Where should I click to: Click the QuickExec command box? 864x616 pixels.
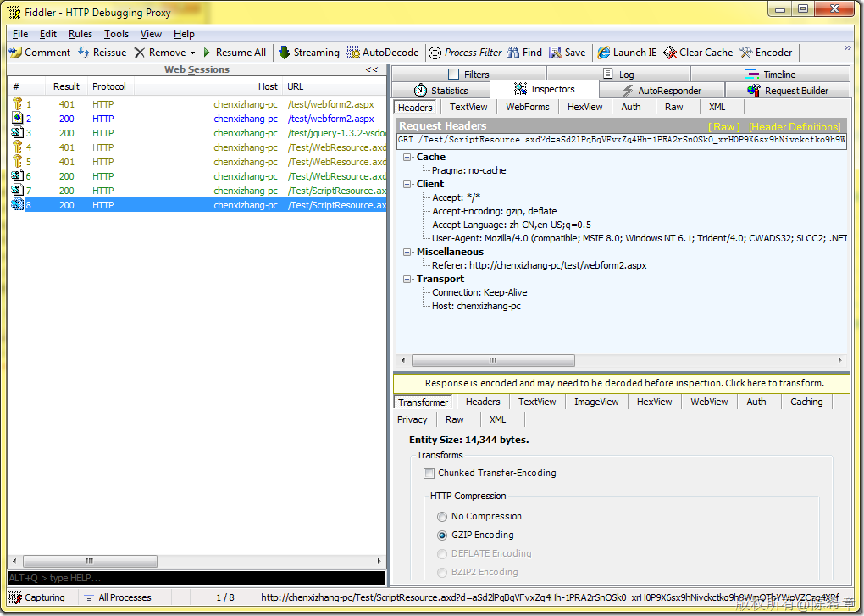tap(197, 578)
